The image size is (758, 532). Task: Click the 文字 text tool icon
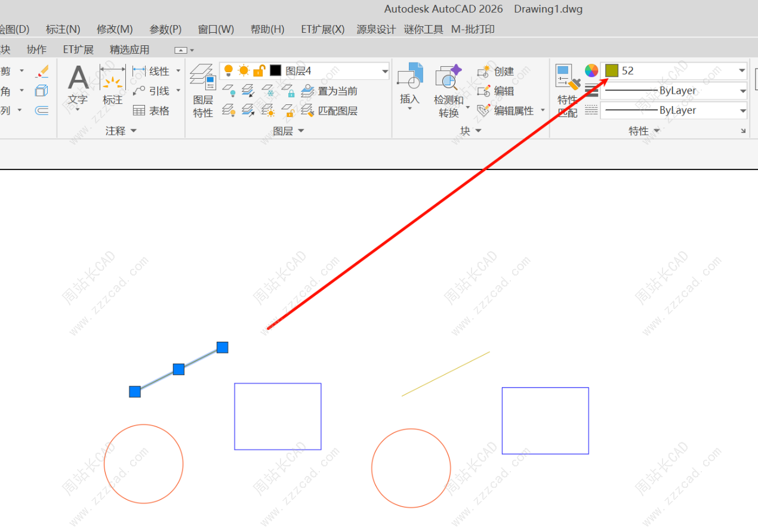tap(78, 83)
